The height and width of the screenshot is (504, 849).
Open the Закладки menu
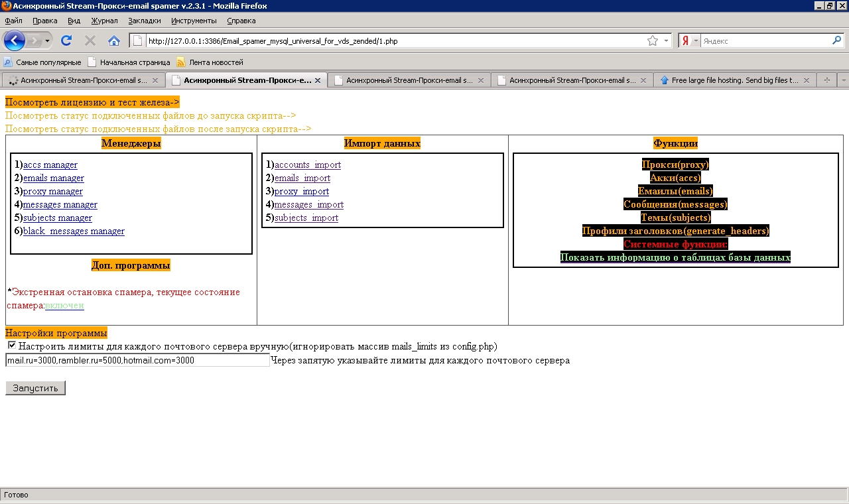[x=144, y=21]
